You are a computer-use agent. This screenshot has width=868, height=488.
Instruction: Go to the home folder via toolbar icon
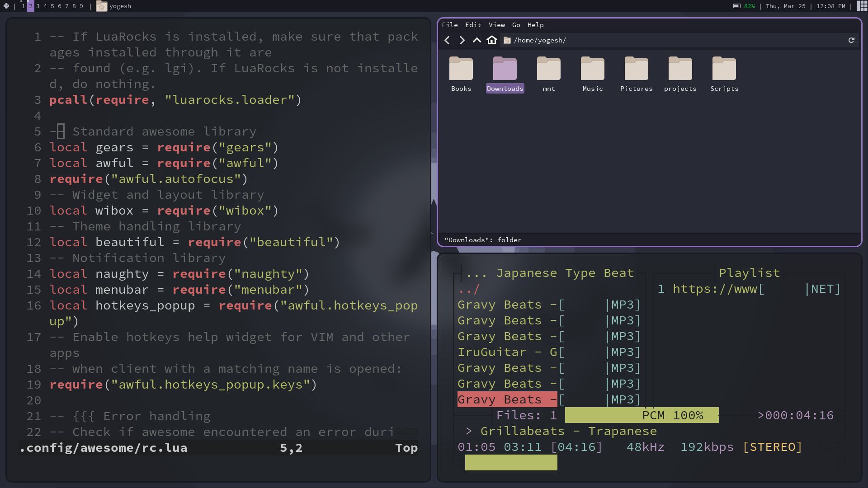tap(492, 40)
